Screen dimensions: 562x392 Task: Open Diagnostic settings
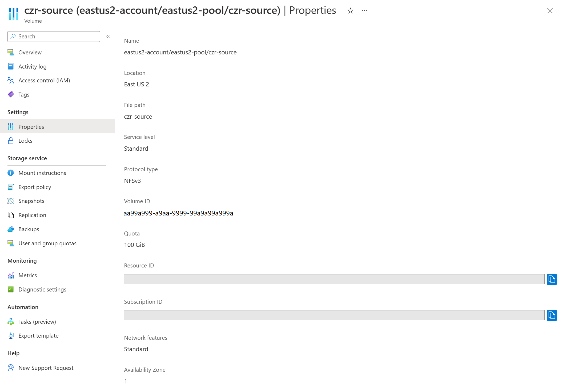pos(42,290)
